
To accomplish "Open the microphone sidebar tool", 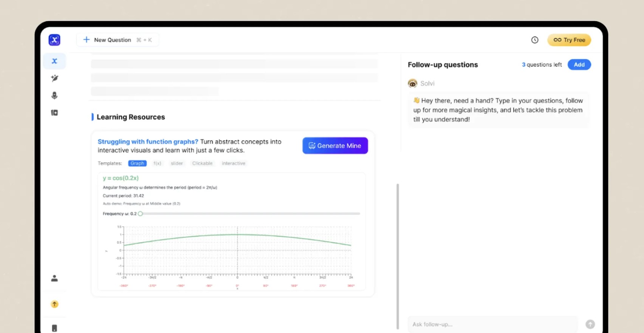I will 54,96.
